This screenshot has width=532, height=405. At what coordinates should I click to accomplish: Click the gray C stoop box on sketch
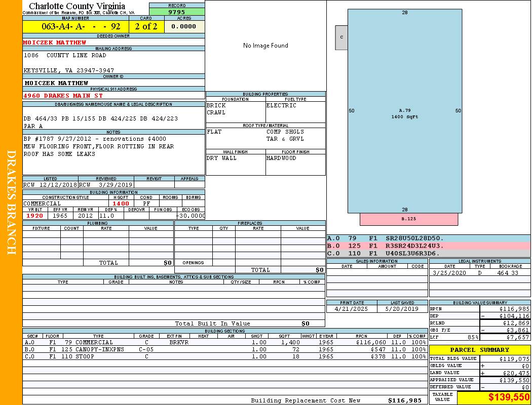341,37
